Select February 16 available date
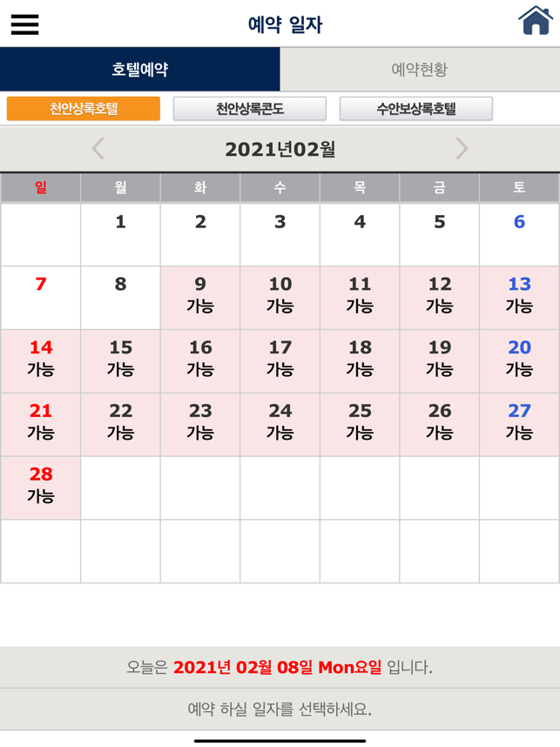The image size is (560, 747). [200, 361]
